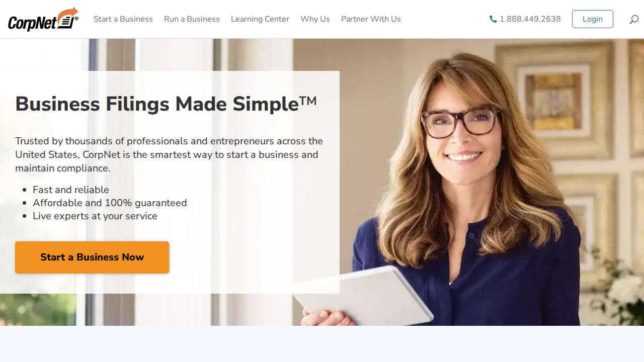The image size is (644, 362).
Task: Open the search magnifier icon
Action: click(634, 19)
